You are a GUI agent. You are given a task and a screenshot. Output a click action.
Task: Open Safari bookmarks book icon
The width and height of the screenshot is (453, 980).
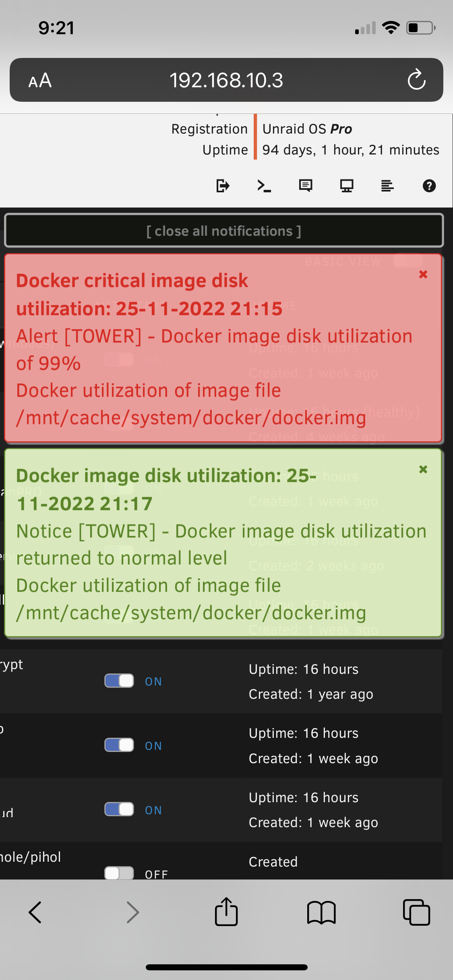click(x=321, y=912)
